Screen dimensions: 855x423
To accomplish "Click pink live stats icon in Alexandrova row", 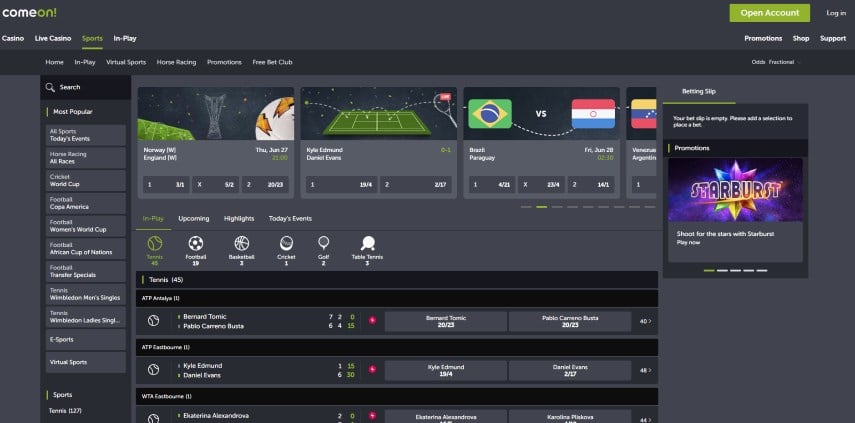I will [x=372, y=416].
